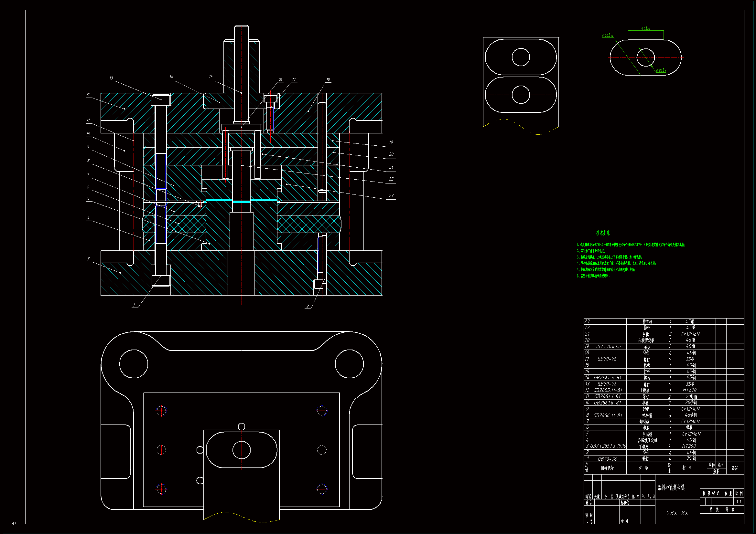The height and width of the screenshot is (534, 756).
Task: Click the HT200 material in row 12
Action: coord(689,390)
